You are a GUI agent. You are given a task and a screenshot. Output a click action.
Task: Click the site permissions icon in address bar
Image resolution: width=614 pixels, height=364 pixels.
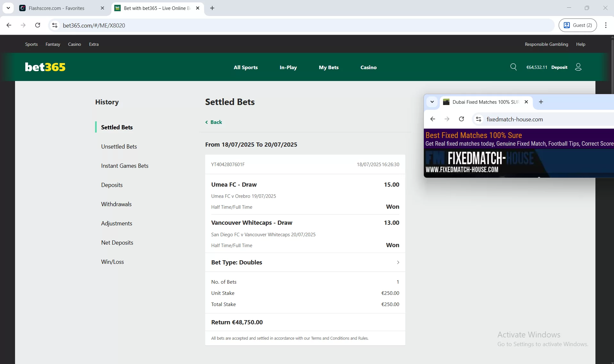tap(54, 25)
